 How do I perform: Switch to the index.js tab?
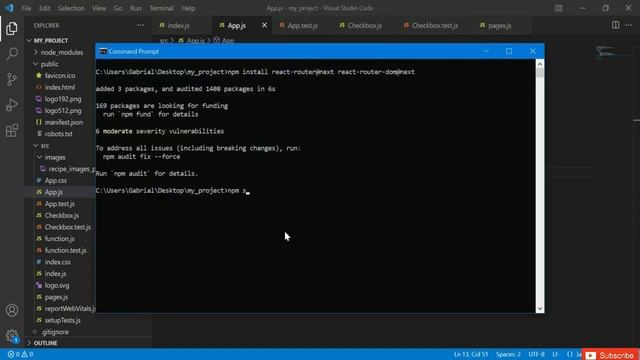tap(178, 26)
